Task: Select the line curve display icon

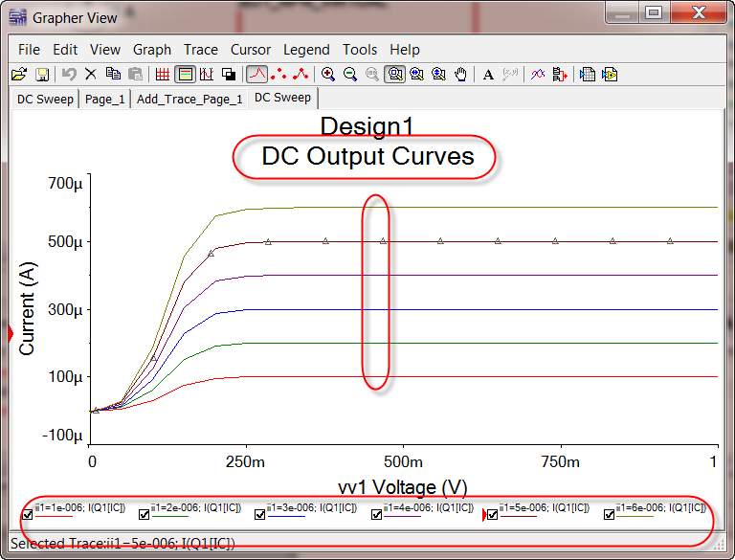Action: [x=256, y=74]
